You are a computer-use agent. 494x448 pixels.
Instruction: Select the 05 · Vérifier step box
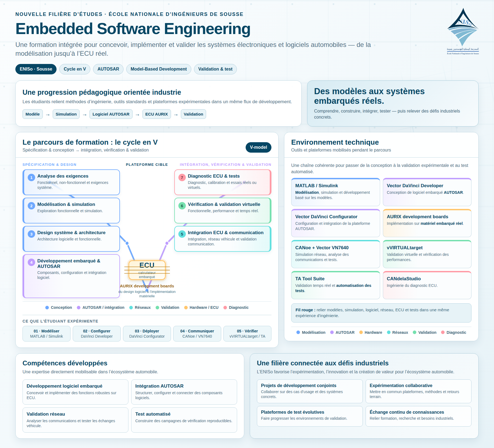(247, 334)
